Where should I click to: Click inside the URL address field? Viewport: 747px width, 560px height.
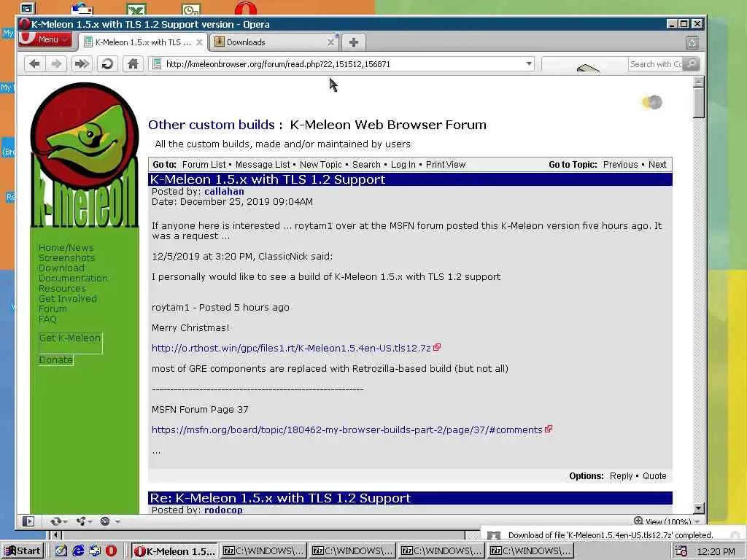coord(341,64)
